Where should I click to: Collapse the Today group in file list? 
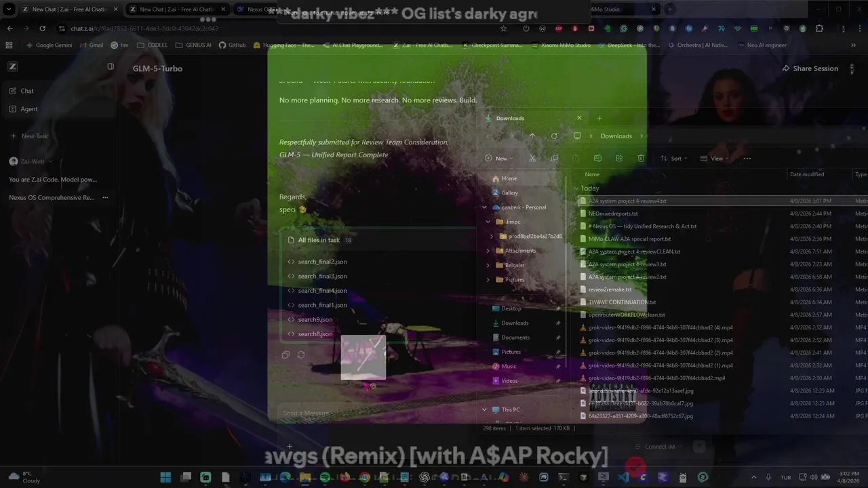point(576,188)
